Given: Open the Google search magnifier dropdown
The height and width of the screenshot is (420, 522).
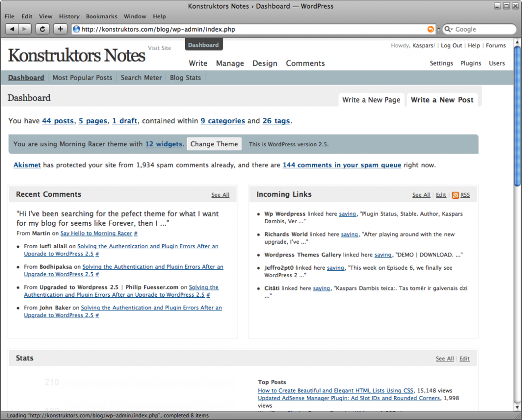Looking at the screenshot, I should point(449,30).
